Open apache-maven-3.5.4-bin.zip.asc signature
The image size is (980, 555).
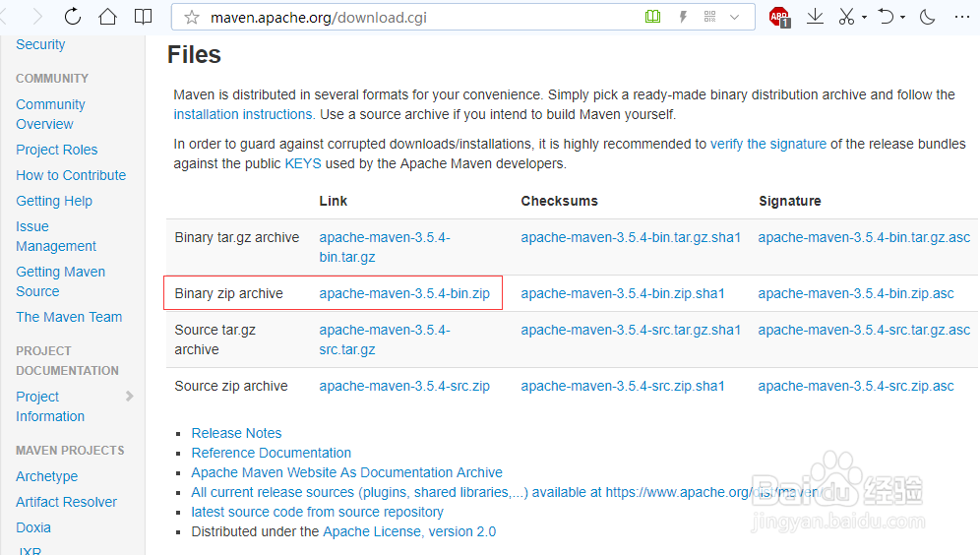coord(856,294)
